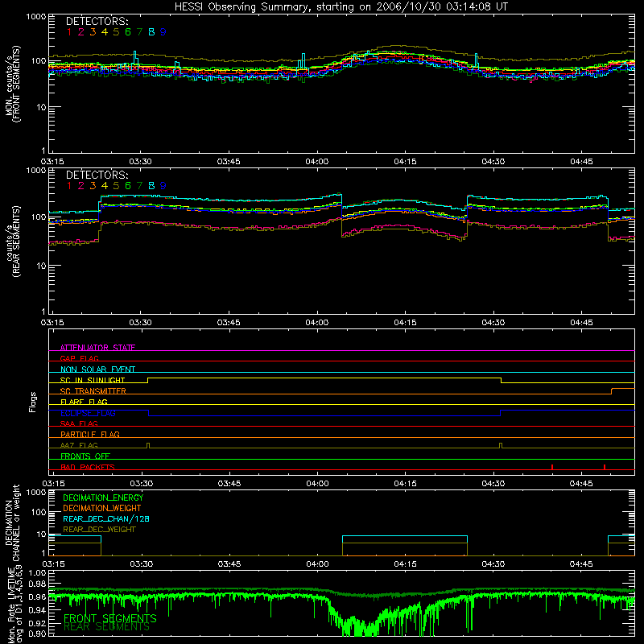The image size is (644, 644).
Task: Pick detector 7 in rear segments legend
Action: coord(139,186)
